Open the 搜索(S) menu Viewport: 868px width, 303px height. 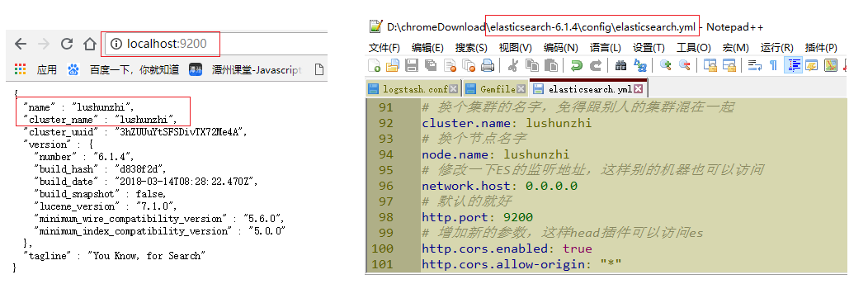(x=471, y=48)
